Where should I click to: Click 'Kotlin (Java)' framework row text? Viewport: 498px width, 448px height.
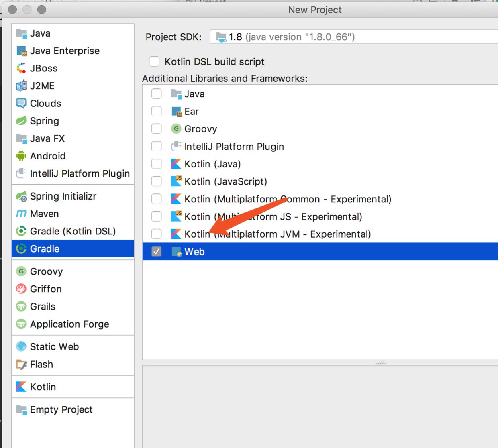click(x=212, y=164)
